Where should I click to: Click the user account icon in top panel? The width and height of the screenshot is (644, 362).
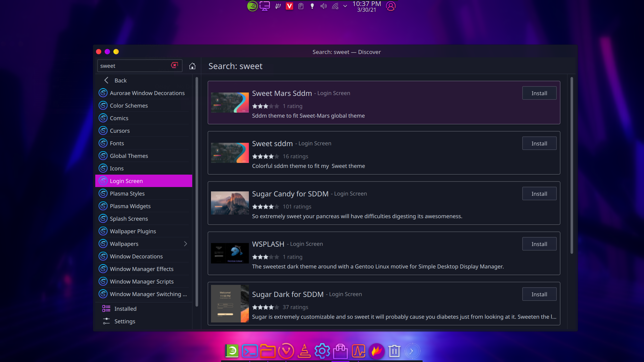pyautogui.click(x=391, y=6)
